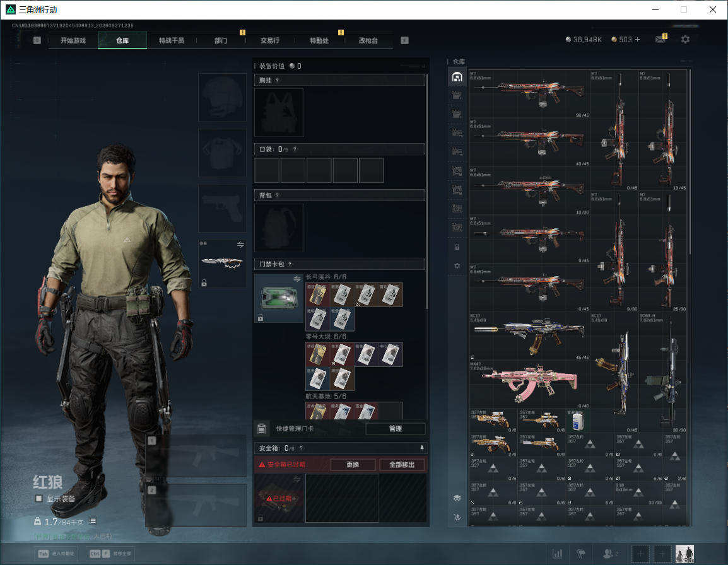
Task: Click the plus icon to add currency
Action: [637, 40]
